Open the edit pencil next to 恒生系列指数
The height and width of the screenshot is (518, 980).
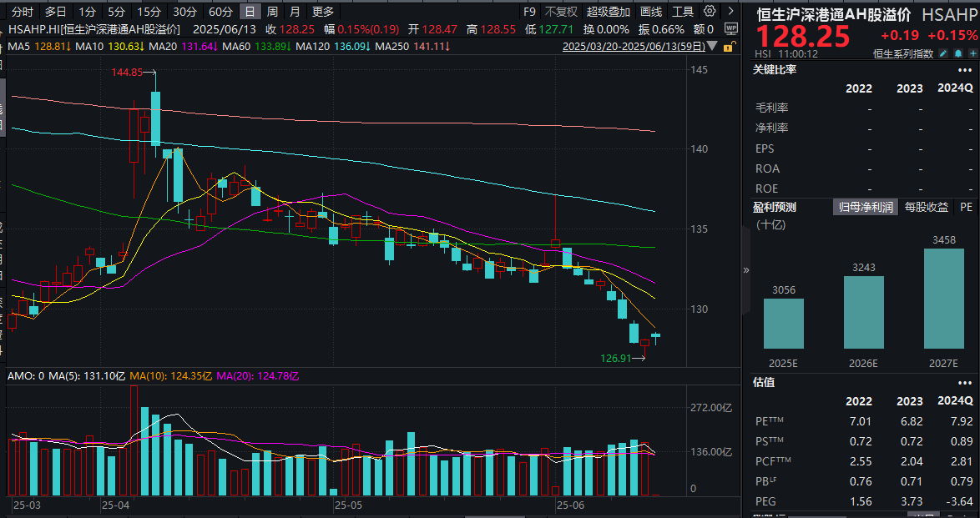[x=943, y=53]
